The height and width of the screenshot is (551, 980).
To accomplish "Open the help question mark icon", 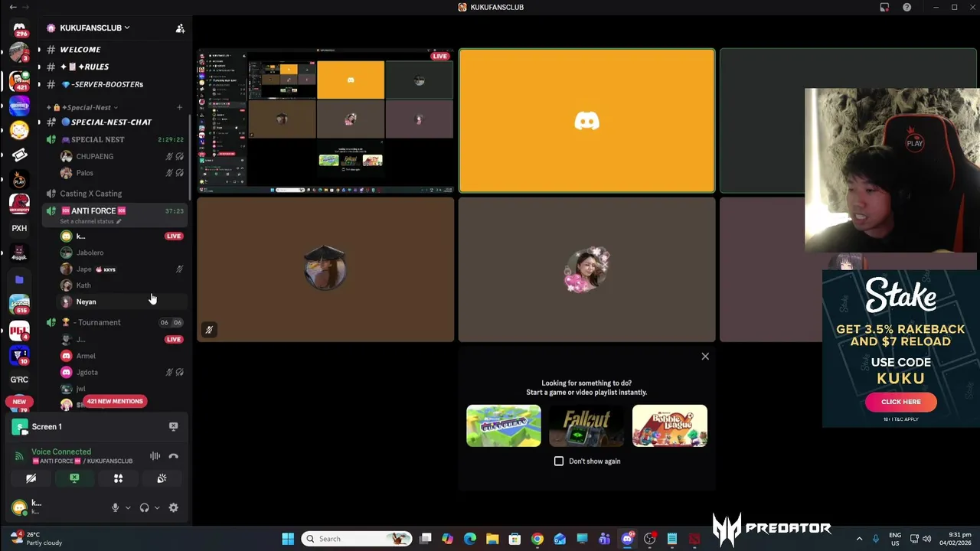I will coord(906,7).
